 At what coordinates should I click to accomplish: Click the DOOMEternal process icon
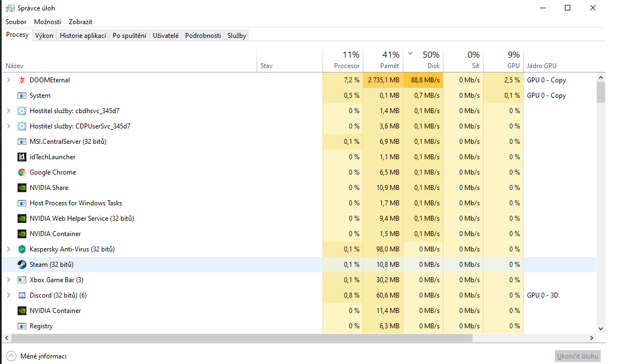point(22,80)
